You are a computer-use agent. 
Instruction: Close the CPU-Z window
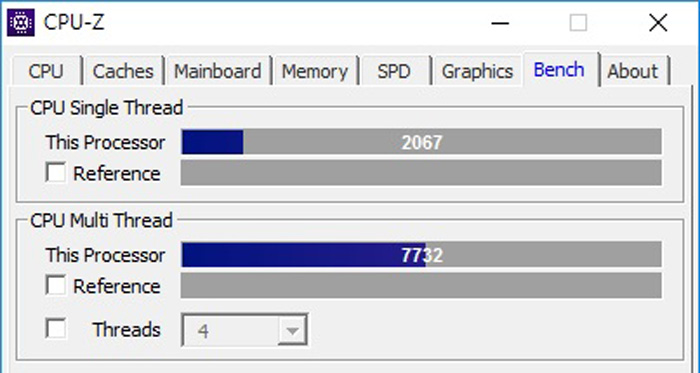click(x=658, y=22)
